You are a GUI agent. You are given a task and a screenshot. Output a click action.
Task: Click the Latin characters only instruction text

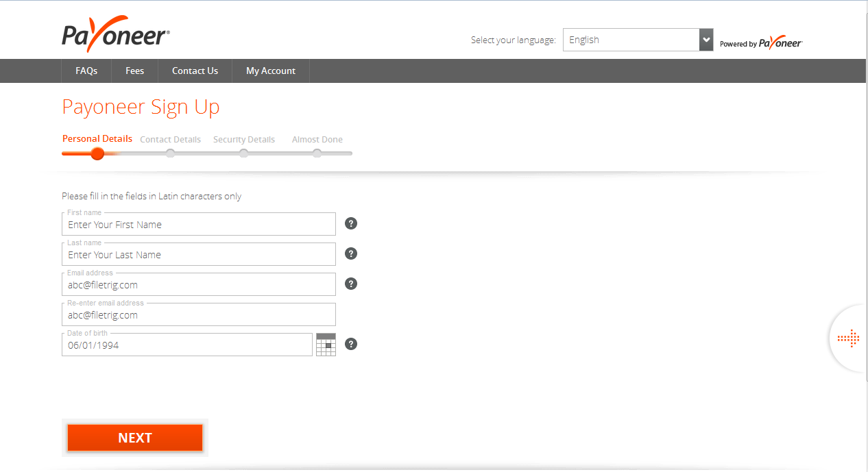tap(152, 196)
